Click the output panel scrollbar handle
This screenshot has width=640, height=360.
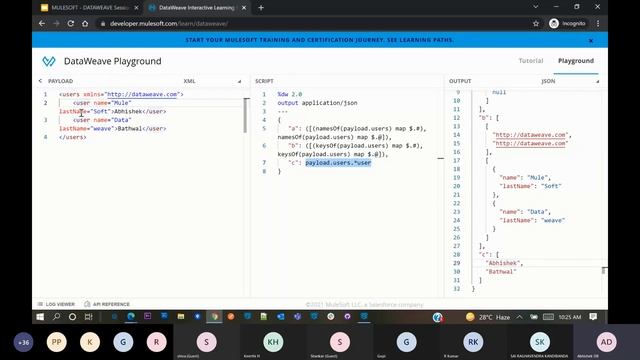604,270
